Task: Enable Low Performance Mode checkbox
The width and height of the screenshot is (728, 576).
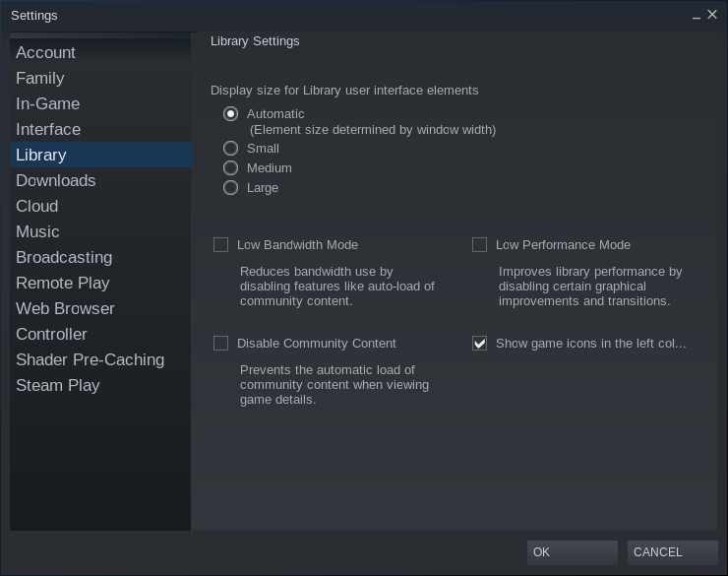Action: 480,245
